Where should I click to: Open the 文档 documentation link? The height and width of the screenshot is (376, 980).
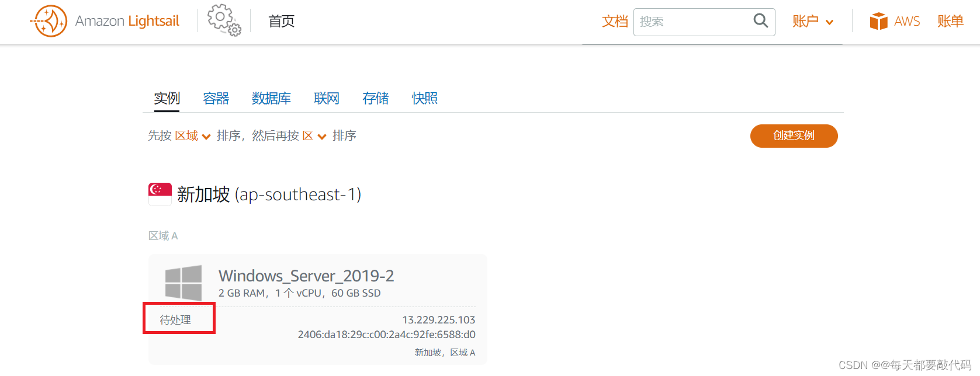615,22
